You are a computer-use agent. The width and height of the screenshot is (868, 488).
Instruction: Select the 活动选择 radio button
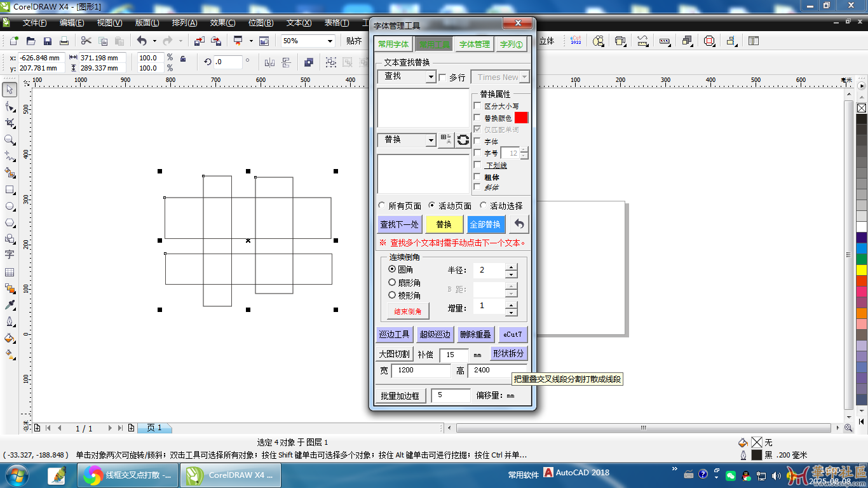coord(484,205)
